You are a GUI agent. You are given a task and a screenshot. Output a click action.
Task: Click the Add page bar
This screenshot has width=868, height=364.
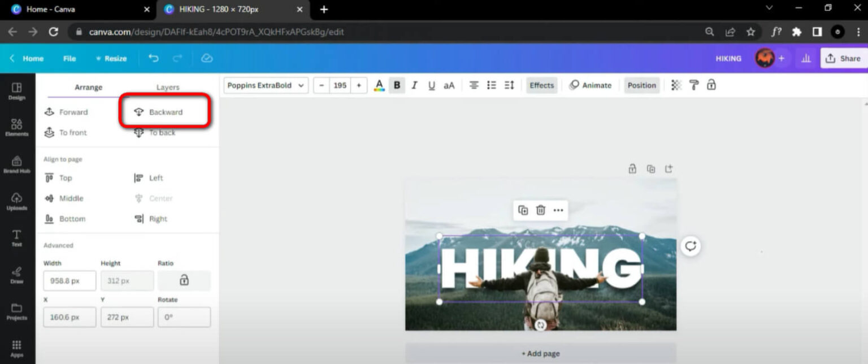[541, 353]
